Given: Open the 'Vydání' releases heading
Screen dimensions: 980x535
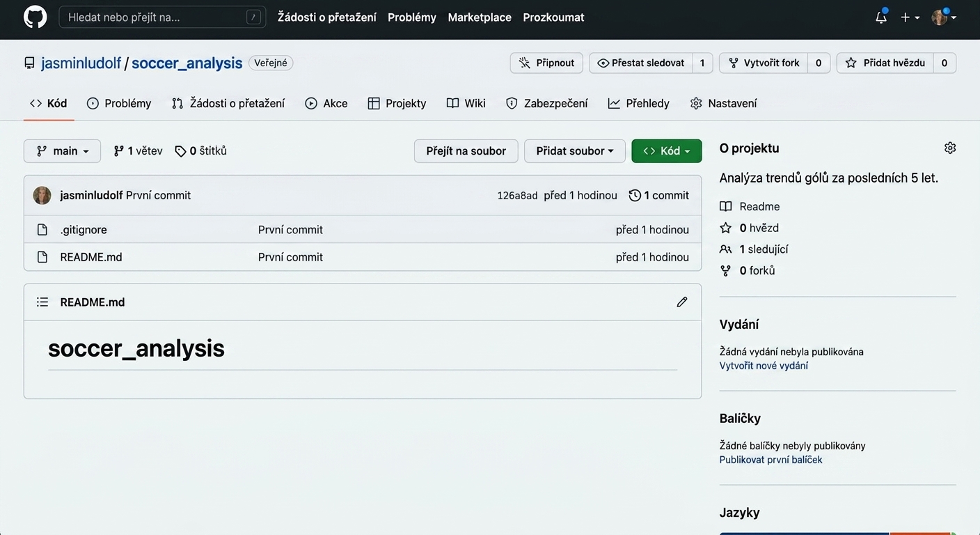Looking at the screenshot, I should click(739, 325).
